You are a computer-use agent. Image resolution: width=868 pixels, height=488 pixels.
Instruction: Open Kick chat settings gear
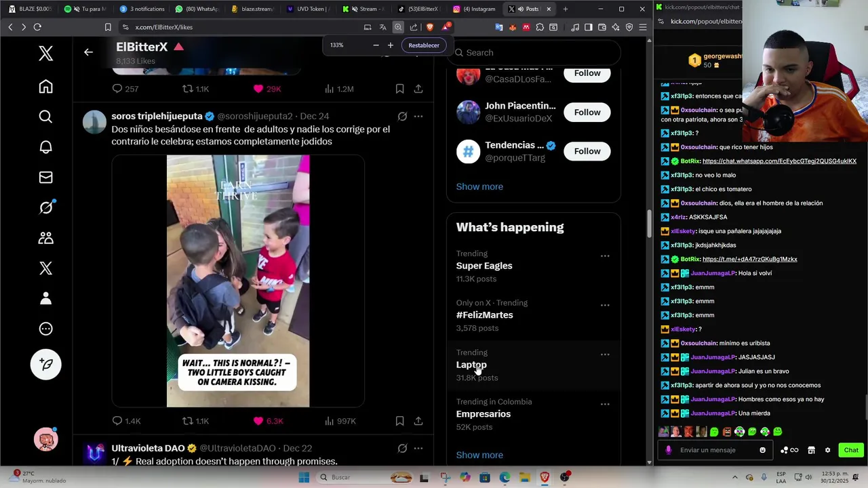827,450
